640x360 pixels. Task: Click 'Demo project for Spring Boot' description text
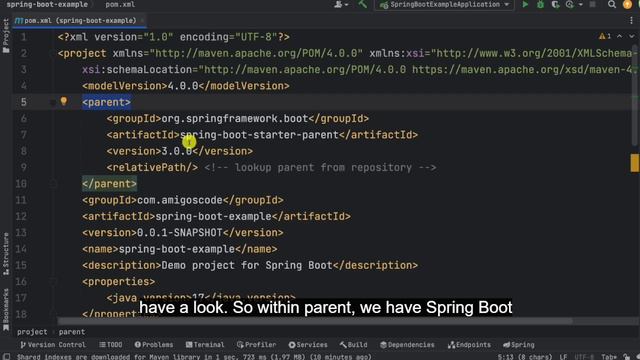(247, 265)
